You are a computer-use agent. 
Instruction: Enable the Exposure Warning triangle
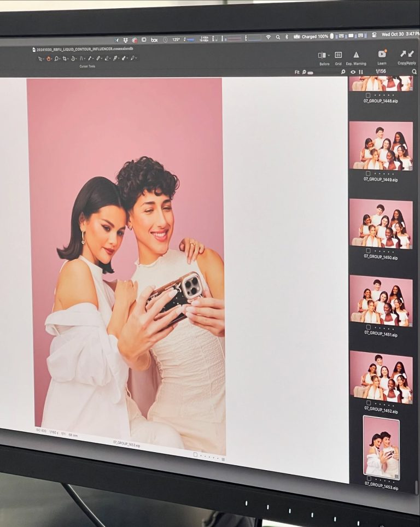pos(356,55)
